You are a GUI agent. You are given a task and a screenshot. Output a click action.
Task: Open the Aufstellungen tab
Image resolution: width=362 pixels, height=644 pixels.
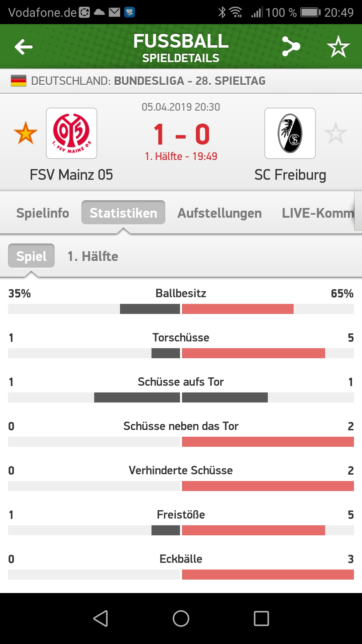[x=220, y=213]
